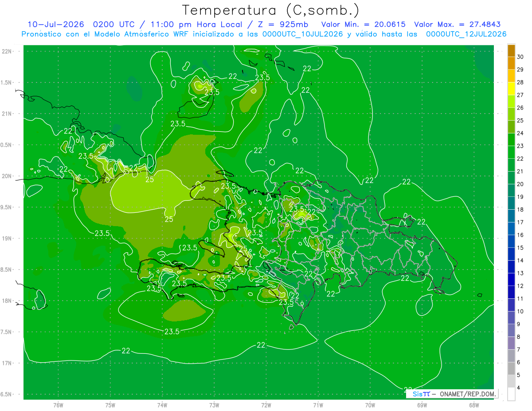The width and height of the screenshot is (532, 411).
Task: Click the '22N' latitude axis label
Action: click(x=7, y=51)
